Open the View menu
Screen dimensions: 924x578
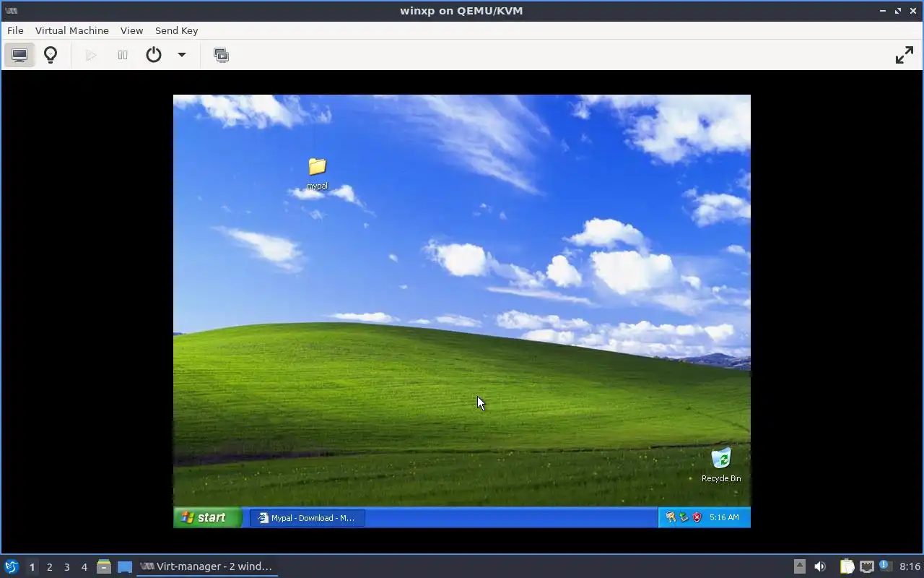(x=131, y=30)
